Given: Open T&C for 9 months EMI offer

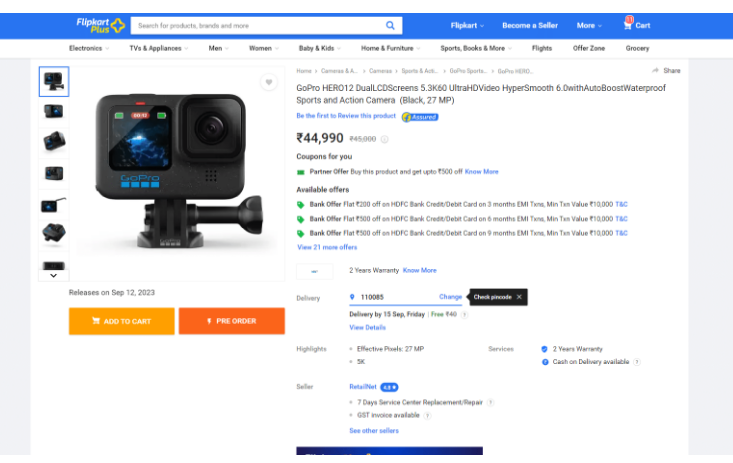Looking at the screenshot, I should (x=621, y=233).
